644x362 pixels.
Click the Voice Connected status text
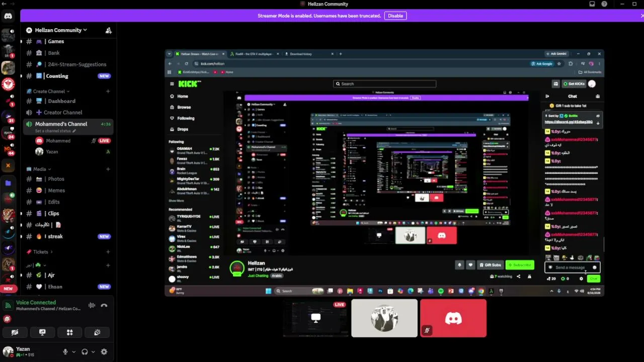tap(36, 303)
